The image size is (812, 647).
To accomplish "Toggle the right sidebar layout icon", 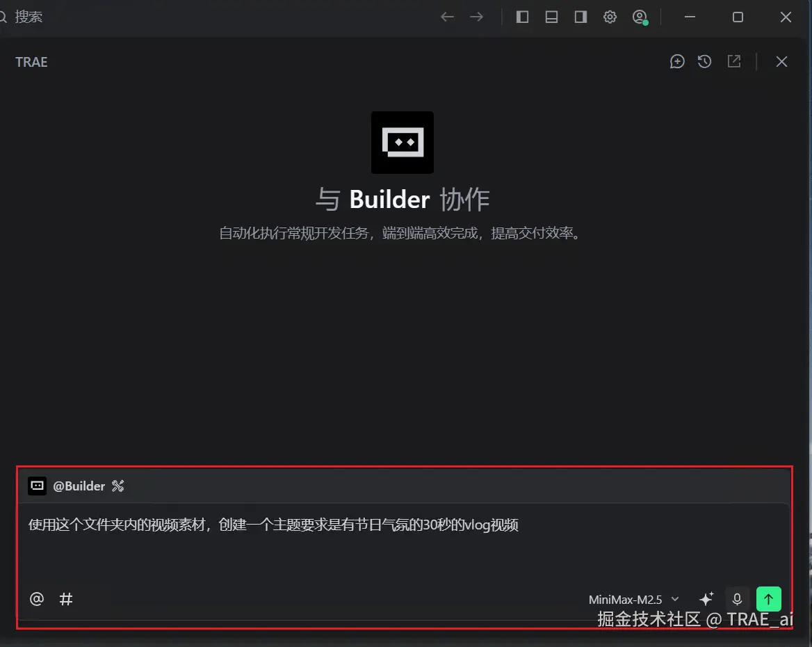I will click(580, 17).
